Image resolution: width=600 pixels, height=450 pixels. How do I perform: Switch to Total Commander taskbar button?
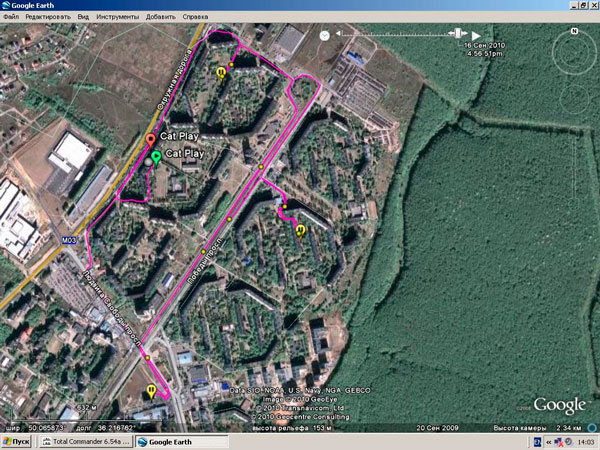[x=86, y=442]
